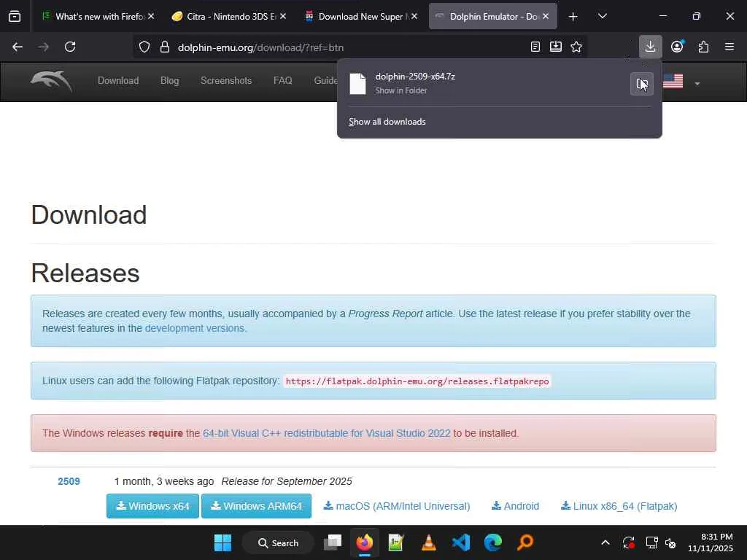Open the clock showing 8:31 PM

711,542
